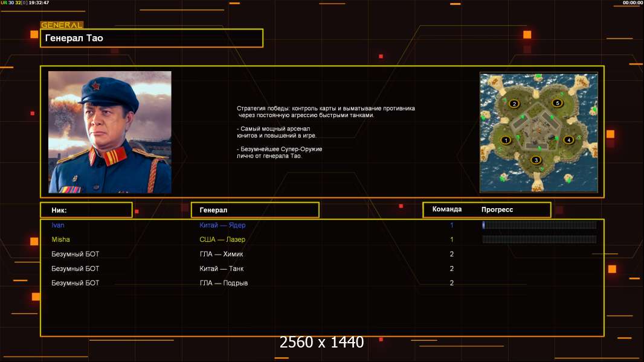Click 'Безумный БОТ' in ГЛА — Химик row
The height and width of the screenshot is (362, 644).
point(75,254)
